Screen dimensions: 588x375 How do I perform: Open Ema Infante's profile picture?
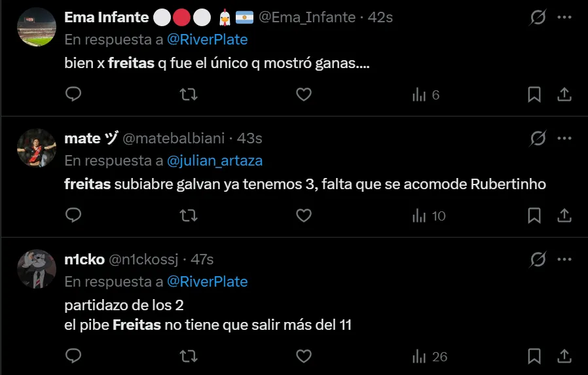[x=36, y=27]
